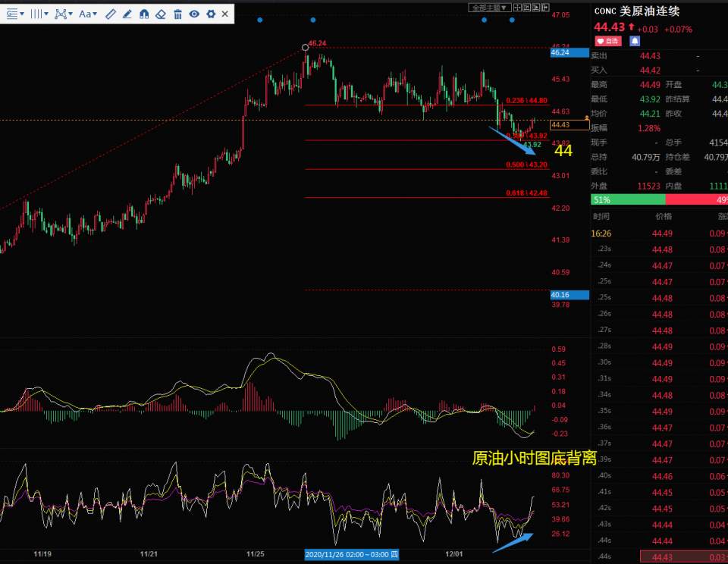Toggle drawings visibility with the eye icon
Screen dimensions: 728x564
194,14
